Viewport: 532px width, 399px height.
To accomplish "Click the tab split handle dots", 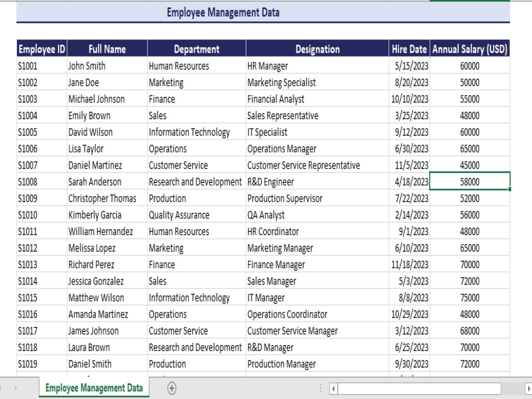I will tap(321, 388).
